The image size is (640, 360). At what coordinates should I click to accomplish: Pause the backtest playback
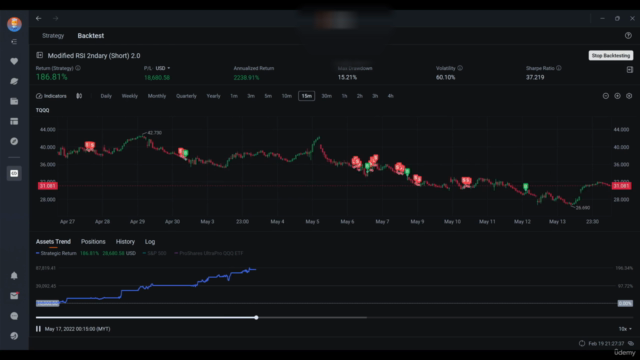point(38,329)
